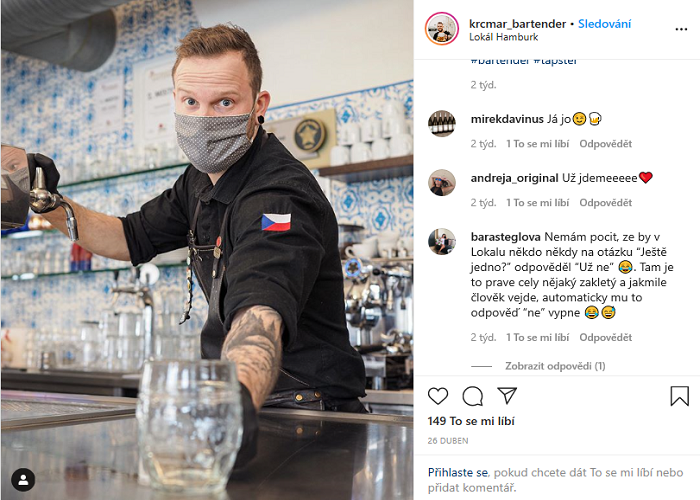Share post via paper plane icon
Viewport: 700px width, 500px height.
point(507,396)
